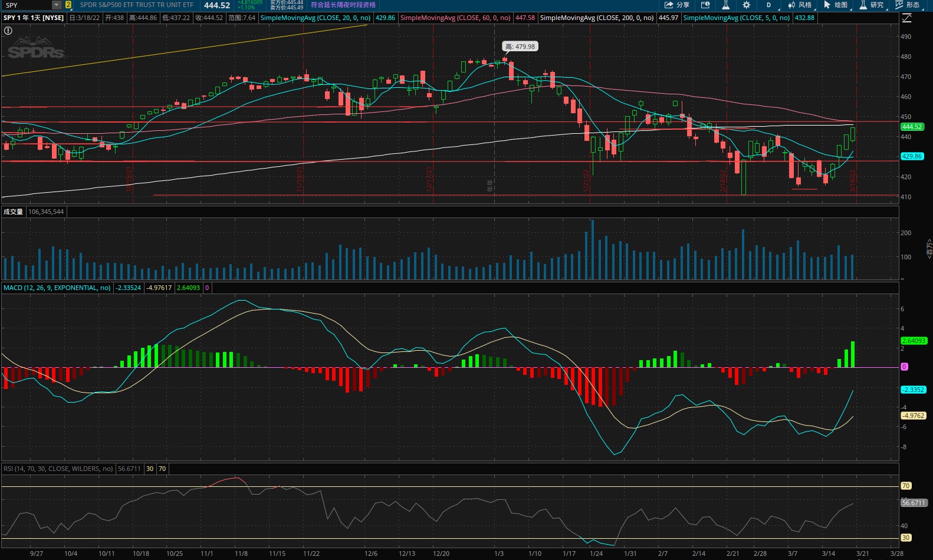Click the RSI (14, 70, 30, CLOSE, WILDERS, no) label

tap(58, 469)
